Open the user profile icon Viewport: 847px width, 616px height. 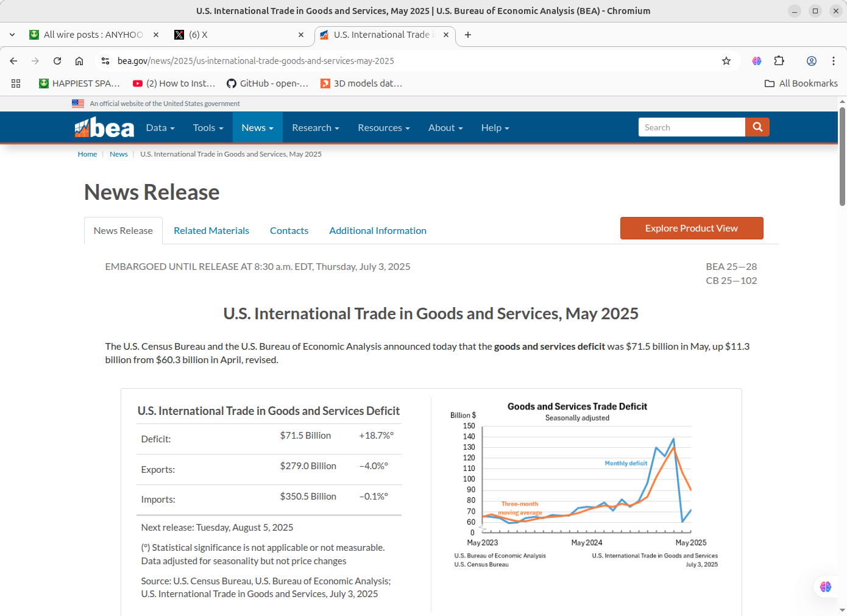(x=811, y=61)
